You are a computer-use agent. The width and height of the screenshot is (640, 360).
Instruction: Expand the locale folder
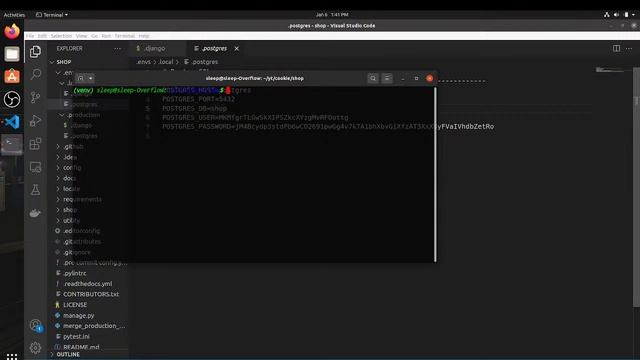(x=89, y=189)
